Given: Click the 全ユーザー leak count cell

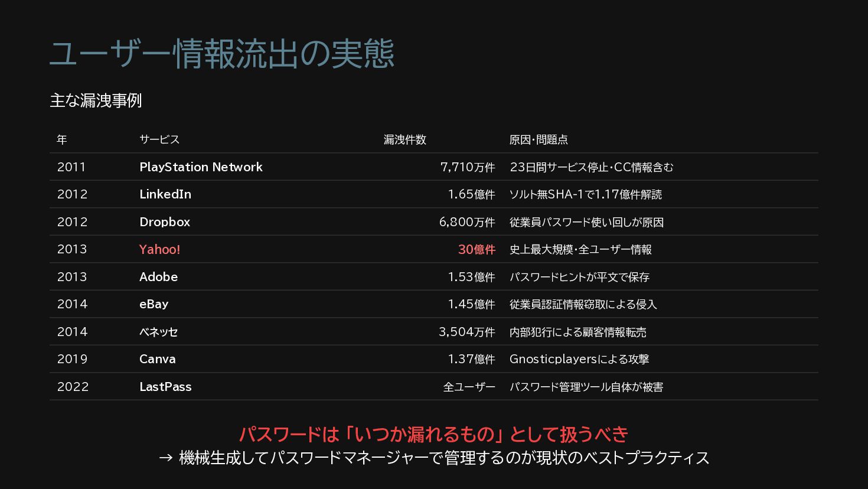Looking at the screenshot, I should pyautogui.click(x=469, y=387).
